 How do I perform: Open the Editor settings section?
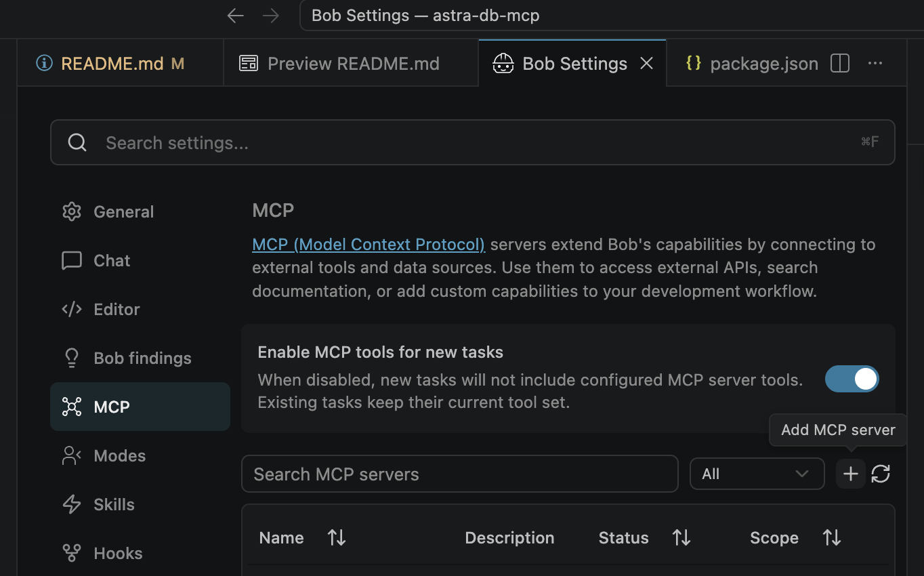(140, 309)
